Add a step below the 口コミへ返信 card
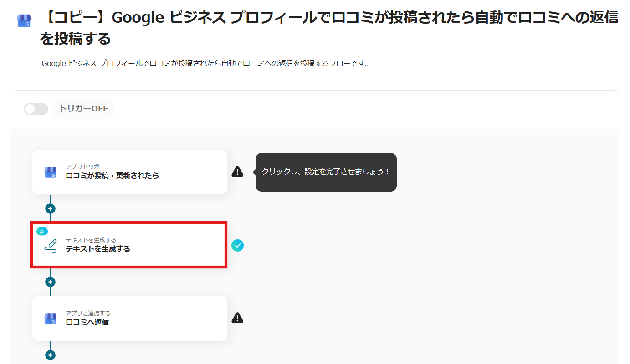Screen dimensions: 630x364 [x=50, y=355]
